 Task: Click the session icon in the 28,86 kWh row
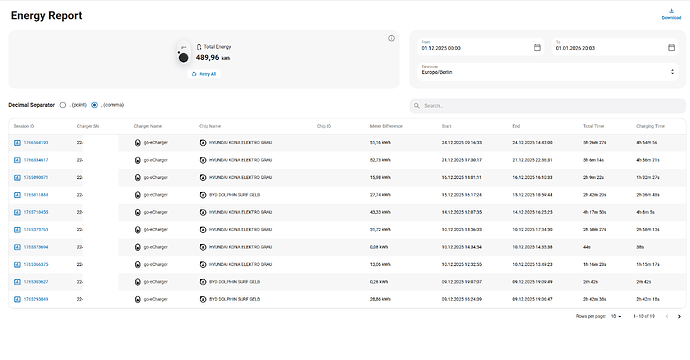click(17, 299)
